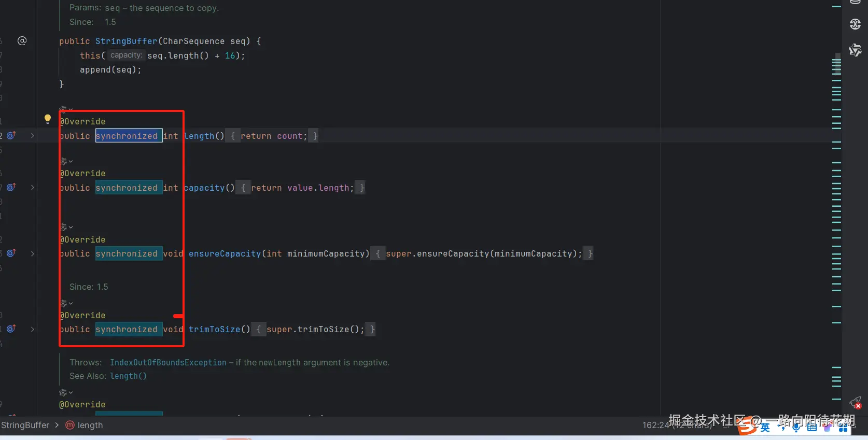Click the author inlay icon above trimToSize() @Override
Screen dimensions: 868x440
[x=63, y=303]
